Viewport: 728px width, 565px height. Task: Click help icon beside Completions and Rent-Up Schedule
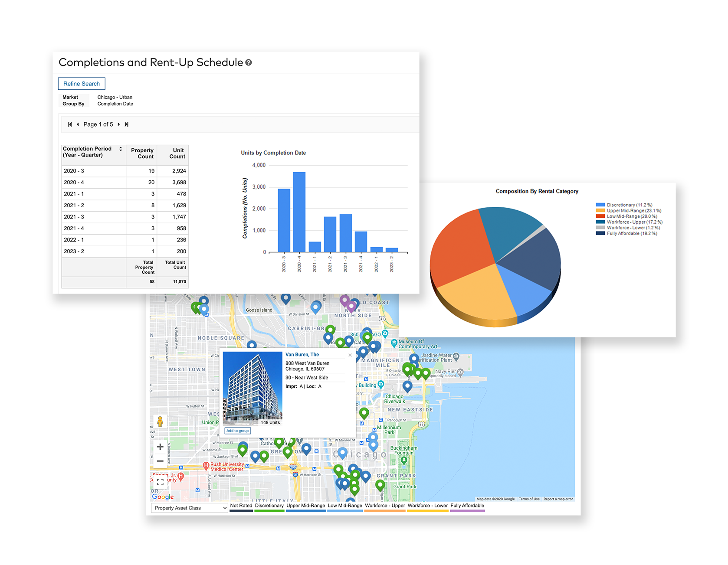coord(249,62)
